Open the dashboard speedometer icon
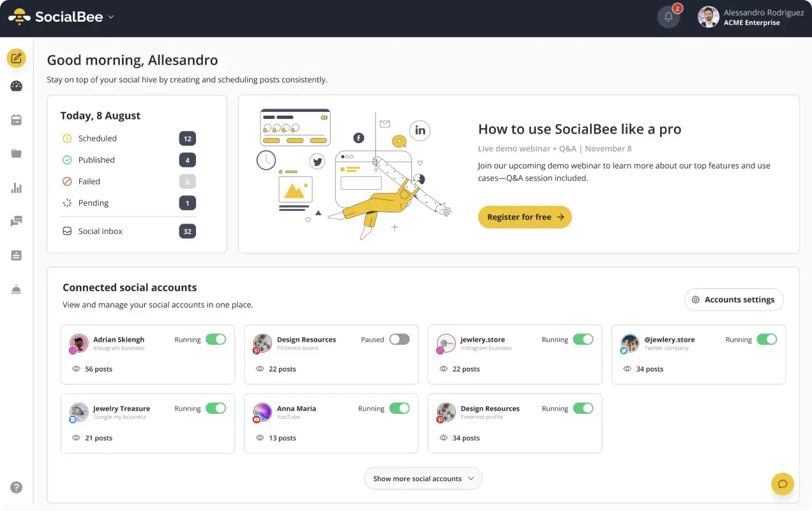Image resolution: width=812 pixels, height=511 pixels. [x=16, y=85]
